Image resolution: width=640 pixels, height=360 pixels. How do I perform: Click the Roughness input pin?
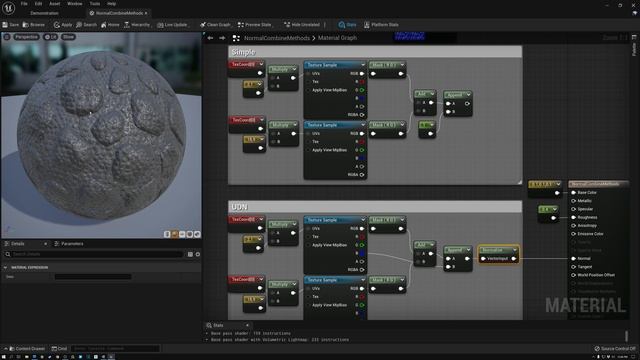(x=573, y=217)
